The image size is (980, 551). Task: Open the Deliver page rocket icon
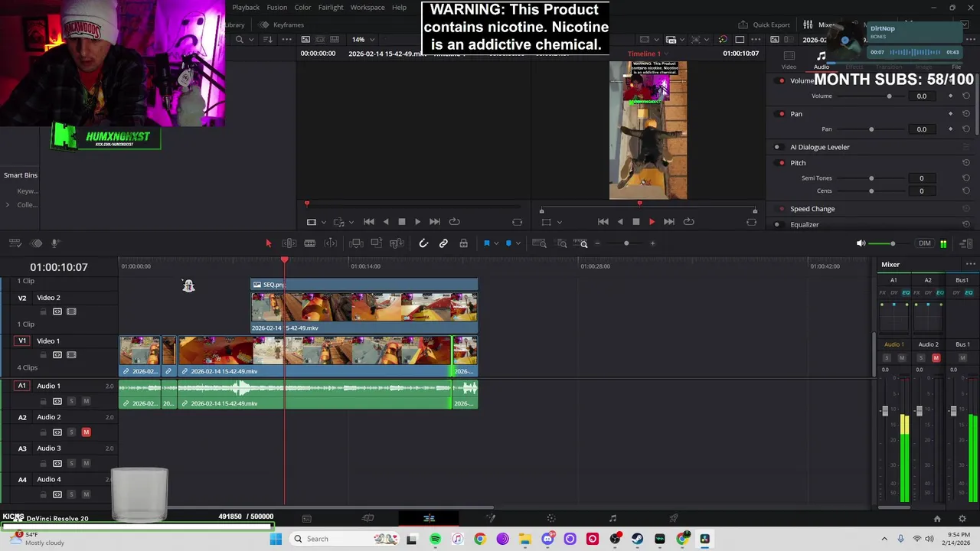(674, 519)
